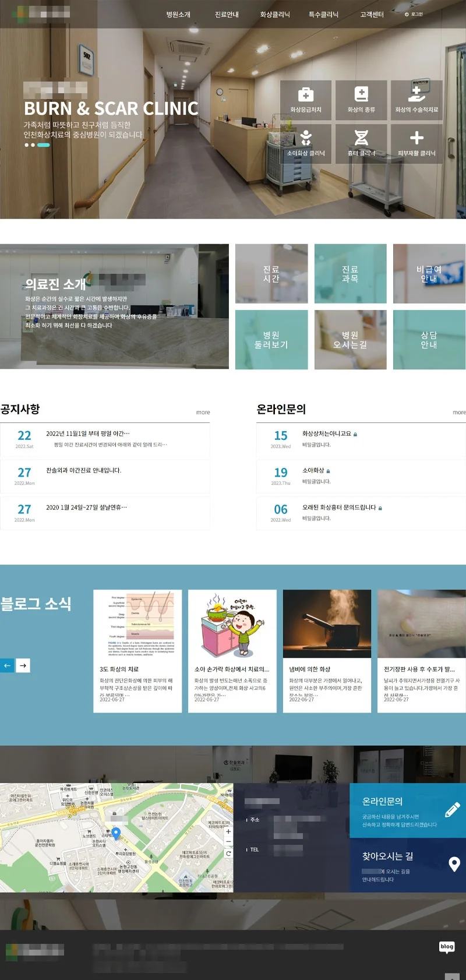Open blog post 냄비에 의한 화상
The image size is (466, 980).
pos(327,651)
